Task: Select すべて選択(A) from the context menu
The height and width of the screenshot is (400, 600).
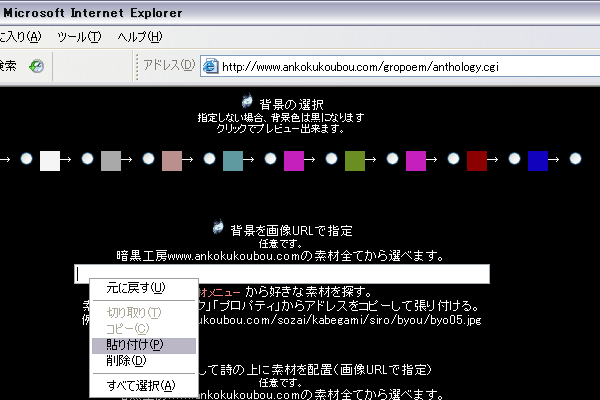Action: 140,385
